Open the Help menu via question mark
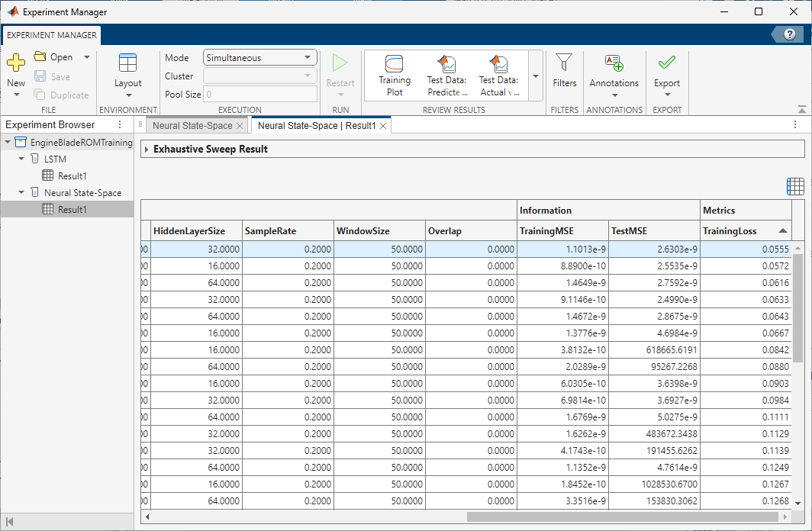The image size is (812, 531). pyautogui.click(x=788, y=34)
